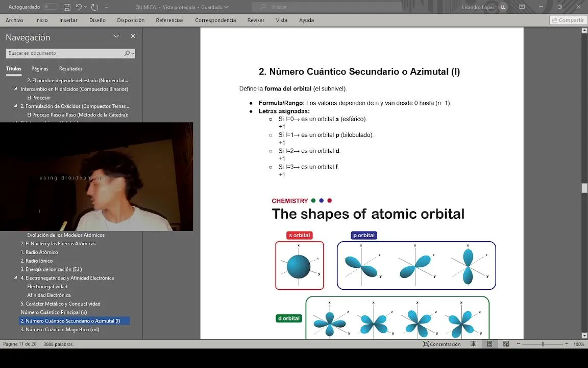Screen dimensions: 588x368
Task: Switch to Web Layout view icon
Action: (x=506, y=344)
